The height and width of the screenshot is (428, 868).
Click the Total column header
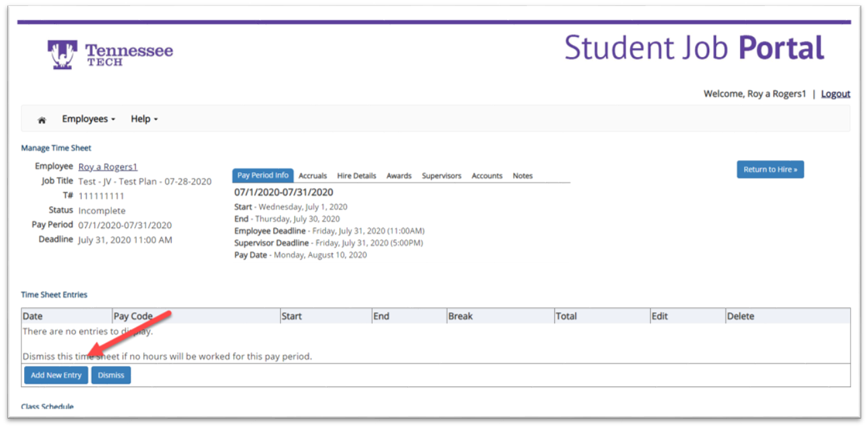pyautogui.click(x=566, y=316)
